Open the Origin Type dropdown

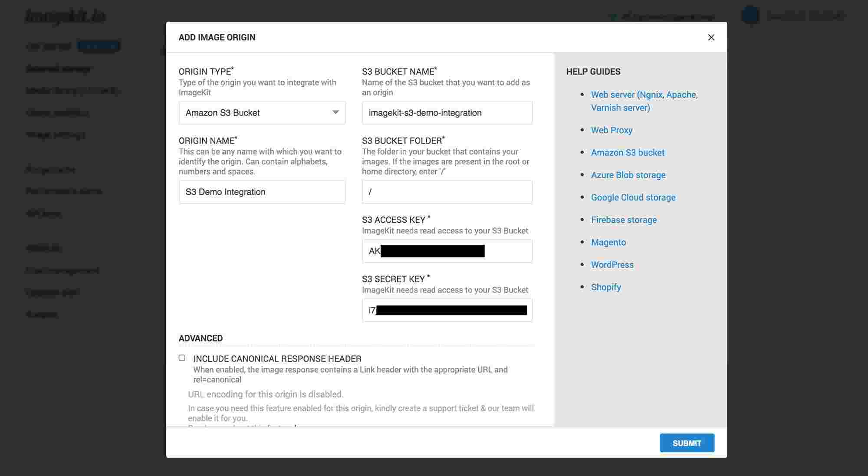point(262,112)
